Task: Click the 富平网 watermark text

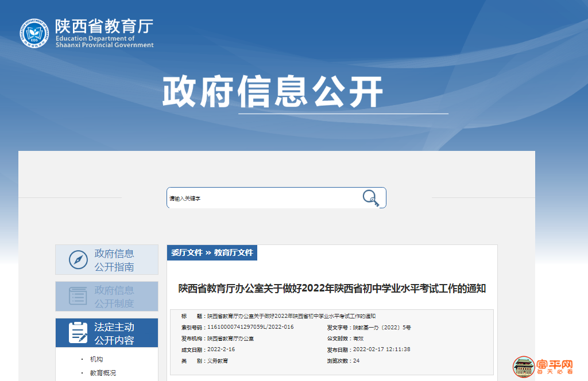Action: click(x=555, y=365)
